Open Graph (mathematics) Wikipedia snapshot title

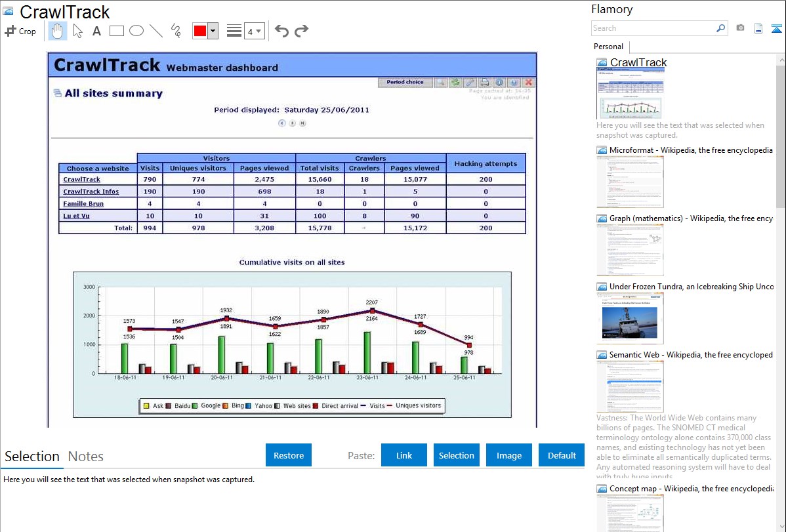691,218
